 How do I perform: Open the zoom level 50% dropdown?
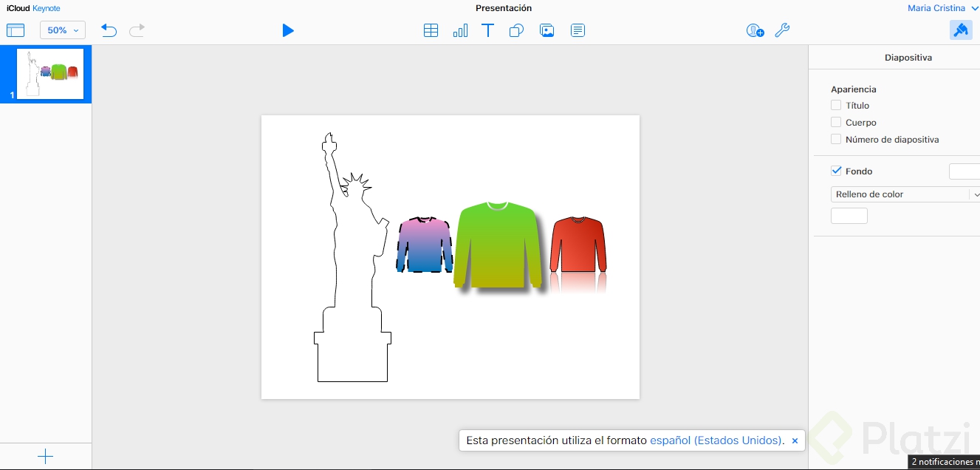[x=61, y=30]
